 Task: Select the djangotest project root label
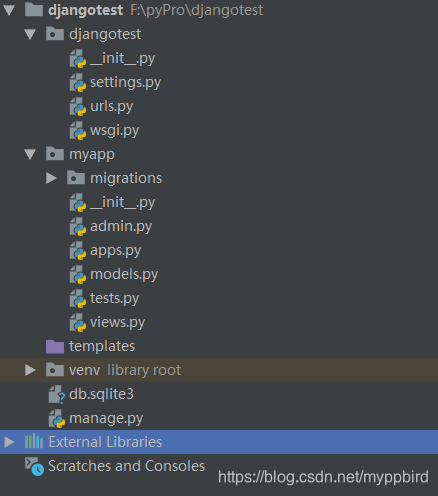tap(85, 11)
